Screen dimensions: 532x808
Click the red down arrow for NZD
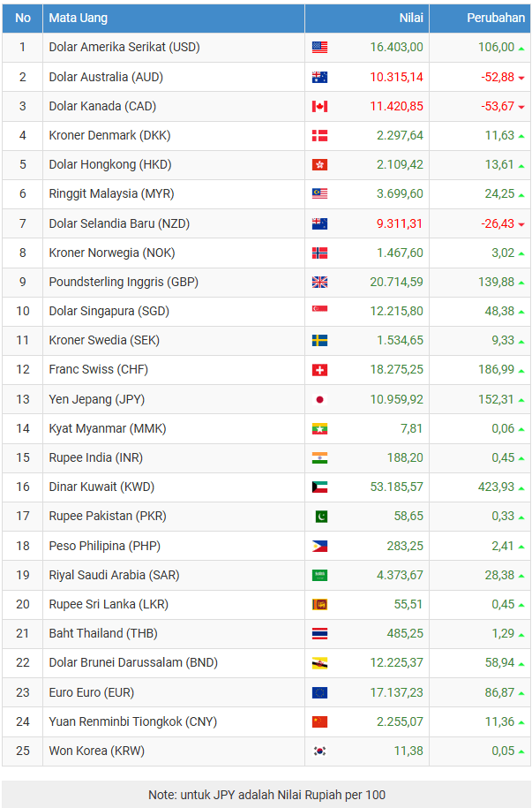point(521,224)
